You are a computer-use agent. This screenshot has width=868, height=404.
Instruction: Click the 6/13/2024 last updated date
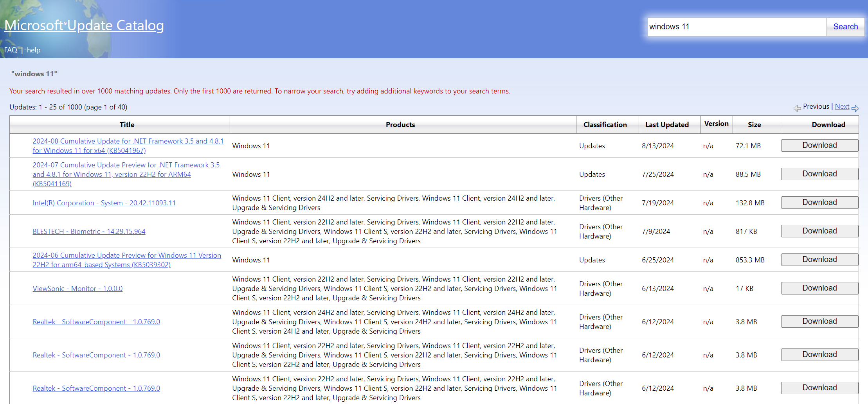point(658,289)
